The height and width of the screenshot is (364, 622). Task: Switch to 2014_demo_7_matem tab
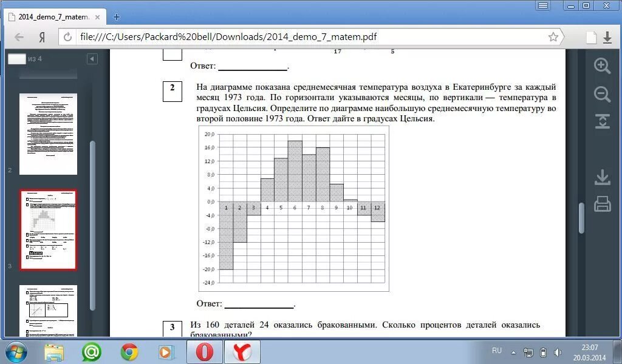(x=54, y=17)
